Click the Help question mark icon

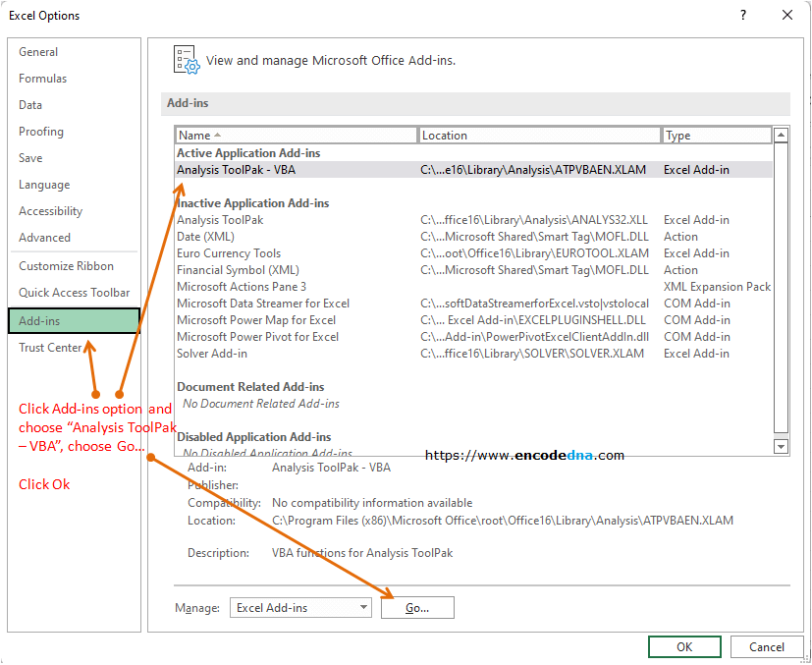[x=743, y=16]
